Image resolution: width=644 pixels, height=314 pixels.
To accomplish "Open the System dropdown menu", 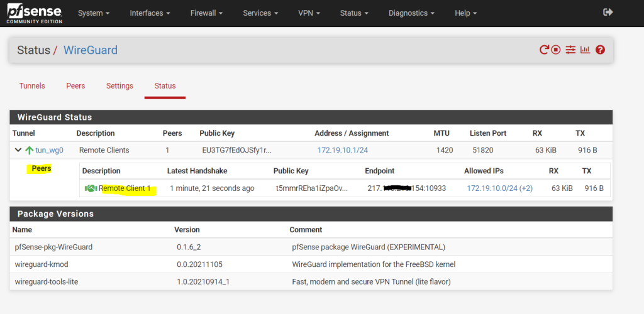I will [x=94, y=13].
